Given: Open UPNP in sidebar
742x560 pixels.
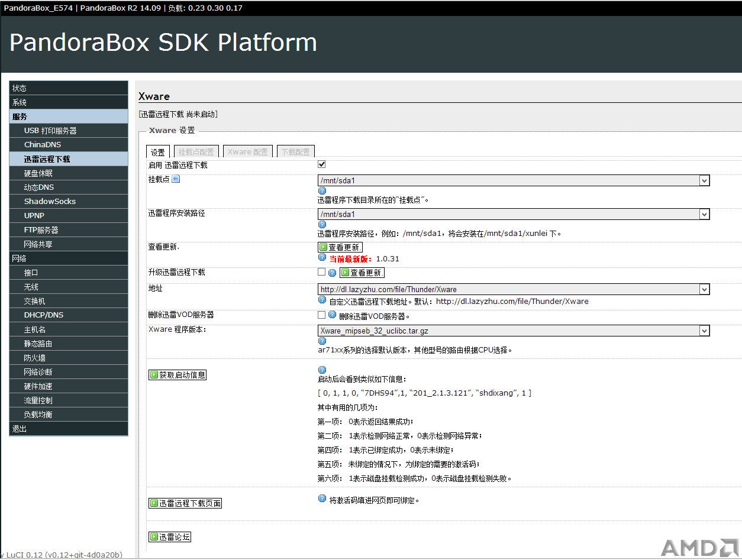Looking at the screenshot, I should point(69,216).
